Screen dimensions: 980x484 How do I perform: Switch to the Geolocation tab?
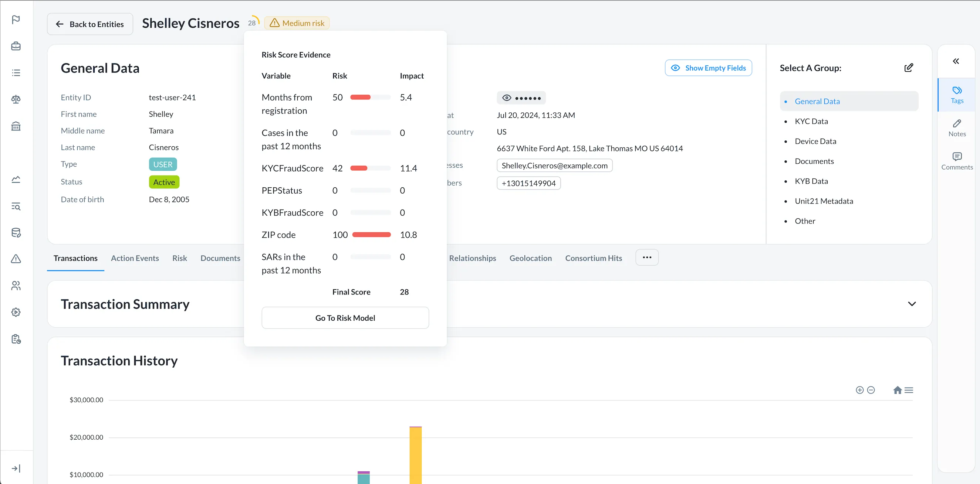pos(530,258)
